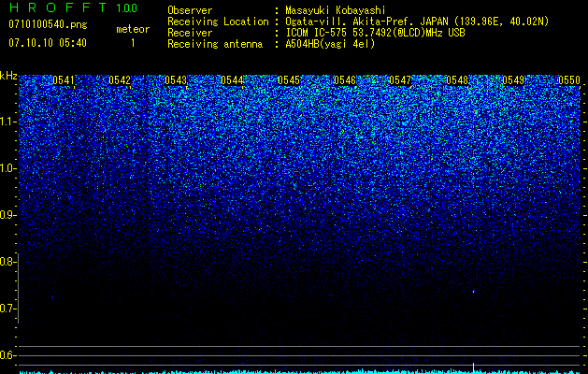Click the A504HB(yagi 4el) antenna text
Viewport: 588px width, 374px height.
point(330,44)
